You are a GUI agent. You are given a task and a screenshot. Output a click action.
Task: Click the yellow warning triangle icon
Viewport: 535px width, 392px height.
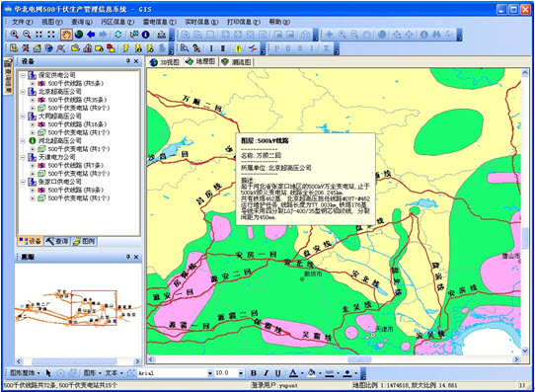(238, 48)
